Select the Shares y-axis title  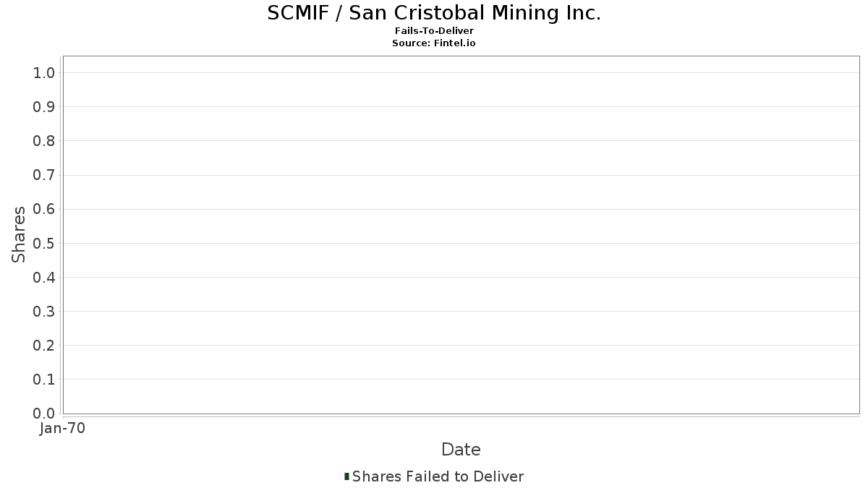tap(19, 234)
